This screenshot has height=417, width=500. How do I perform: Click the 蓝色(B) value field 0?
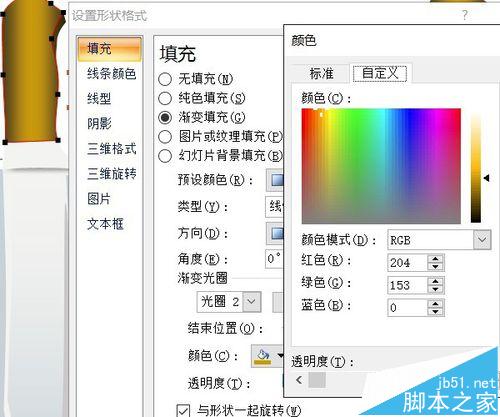[407, 307]
